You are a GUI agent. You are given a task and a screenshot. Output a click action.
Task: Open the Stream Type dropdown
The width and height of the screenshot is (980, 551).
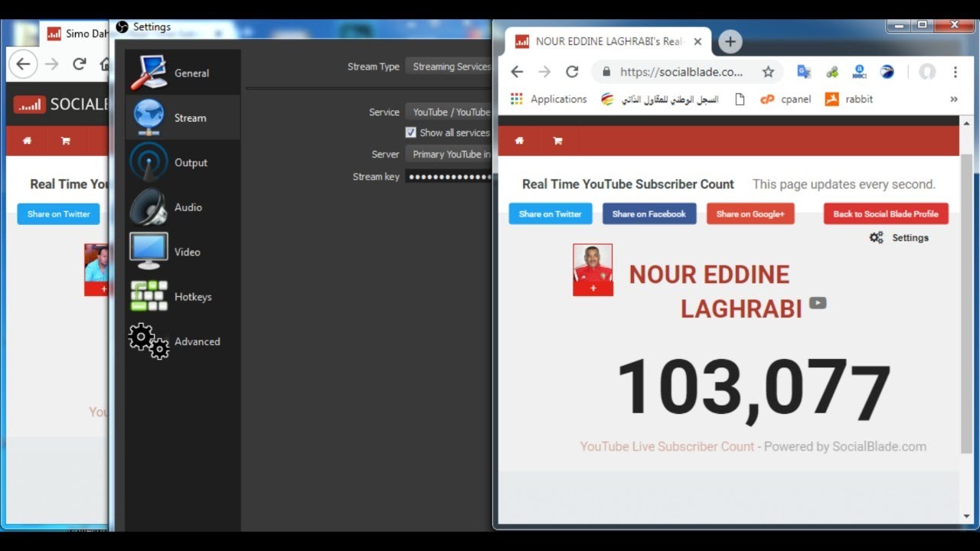(x=449, y=67)
